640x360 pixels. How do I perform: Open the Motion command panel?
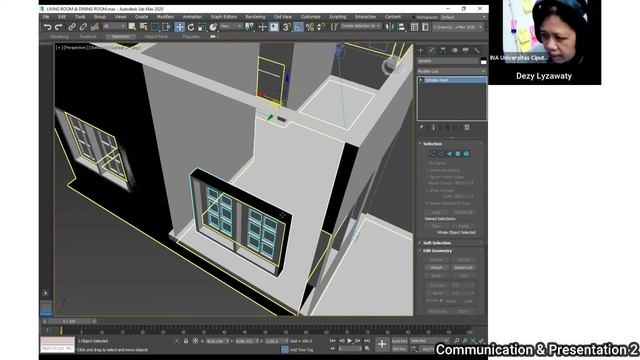[454, 50]
